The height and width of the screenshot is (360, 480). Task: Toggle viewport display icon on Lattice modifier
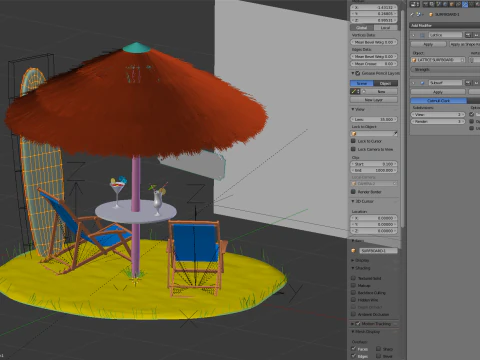(x=476, y=35)
